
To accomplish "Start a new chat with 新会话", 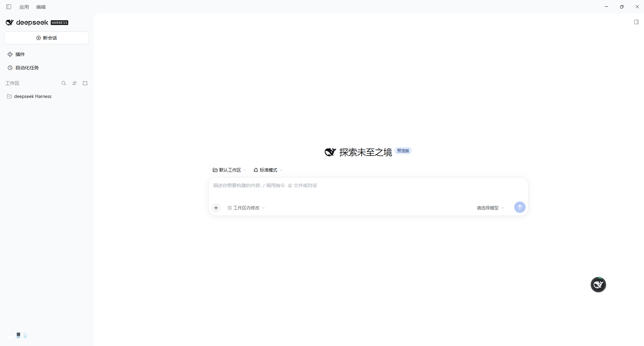I will point(47,38).
